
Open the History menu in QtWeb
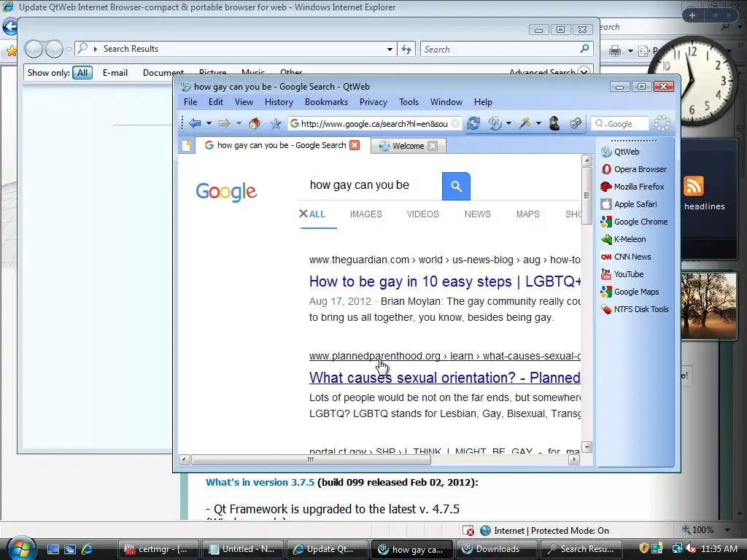coord(279,102)
